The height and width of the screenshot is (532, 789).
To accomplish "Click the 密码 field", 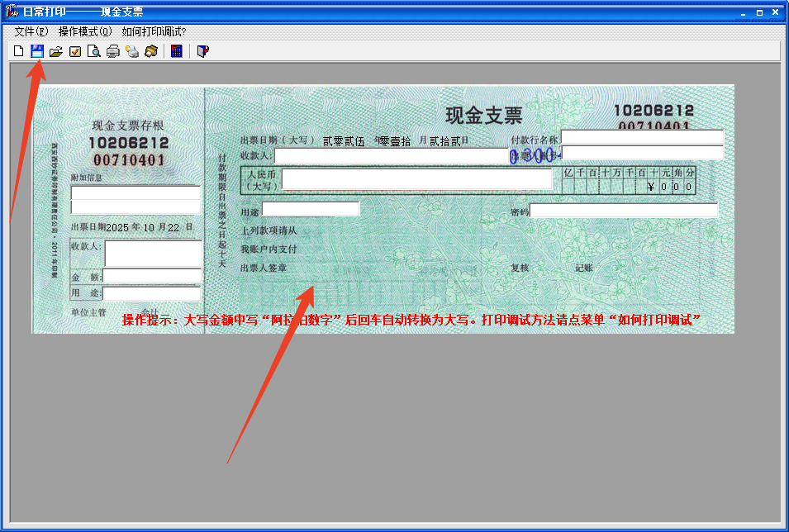I will click(x=624, y=211).
